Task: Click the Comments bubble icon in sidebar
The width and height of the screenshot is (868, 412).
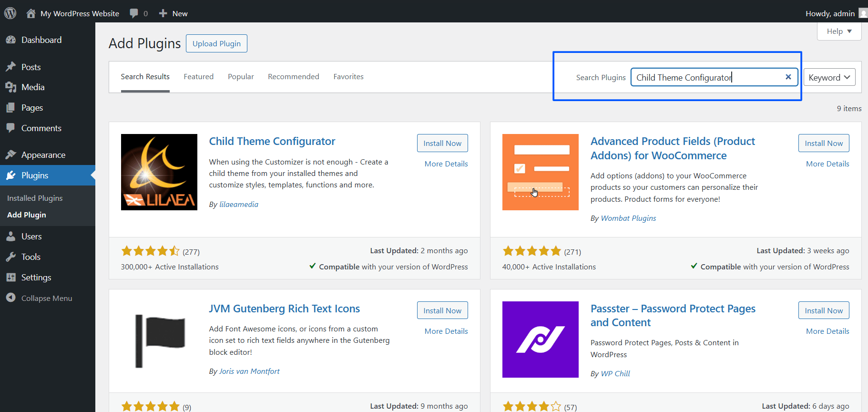Action: [x=11, y=128]
